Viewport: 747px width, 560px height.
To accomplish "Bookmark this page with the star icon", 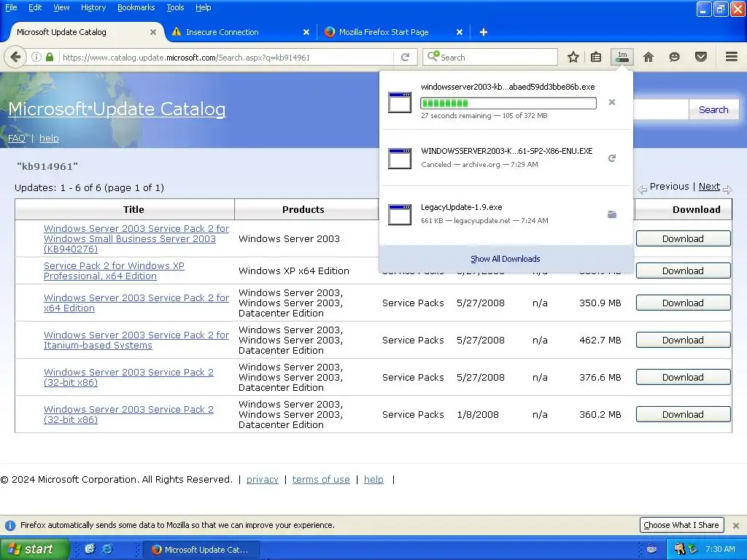I will (x=573, y=57).
